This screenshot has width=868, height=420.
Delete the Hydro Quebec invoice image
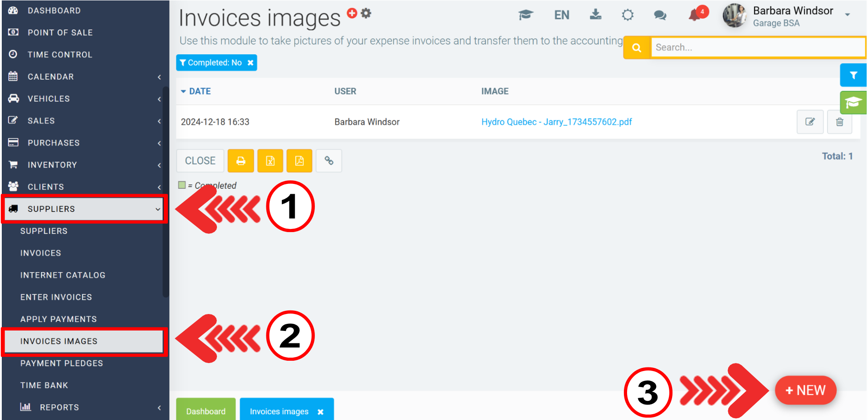pos(839,122)
